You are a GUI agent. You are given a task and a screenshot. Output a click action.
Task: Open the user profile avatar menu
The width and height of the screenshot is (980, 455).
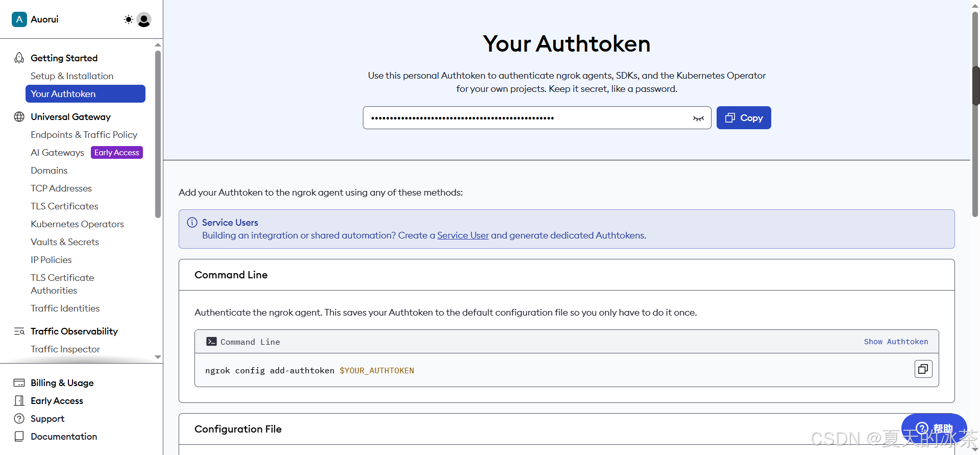[x=144, y=19]
